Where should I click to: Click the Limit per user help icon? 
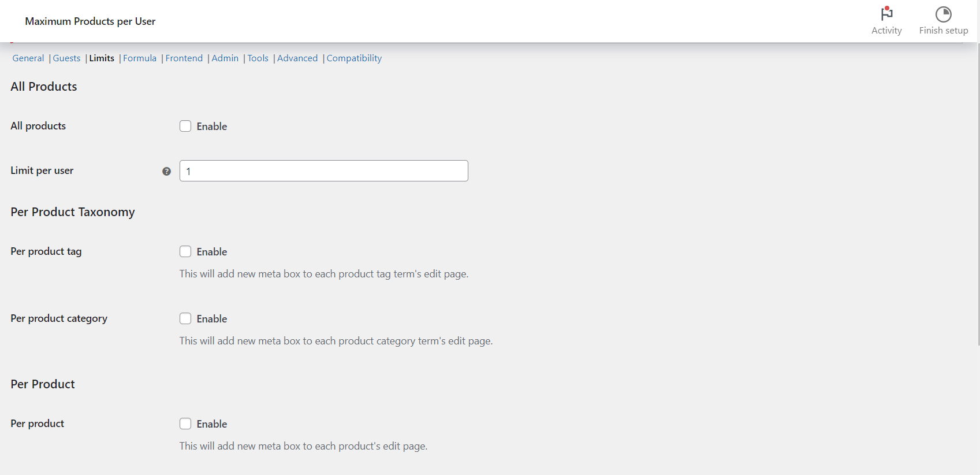click(x=166, y=171)
